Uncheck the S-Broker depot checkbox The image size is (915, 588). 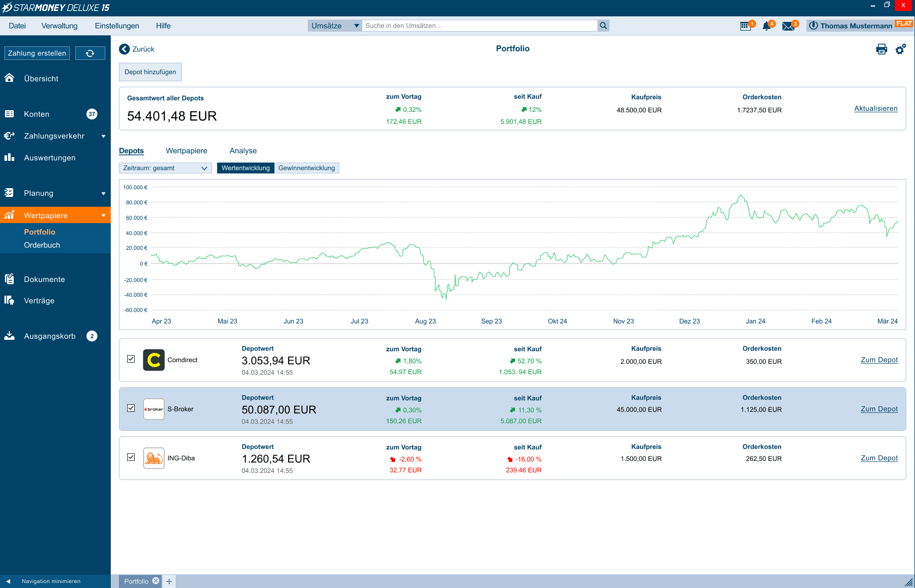131,408
